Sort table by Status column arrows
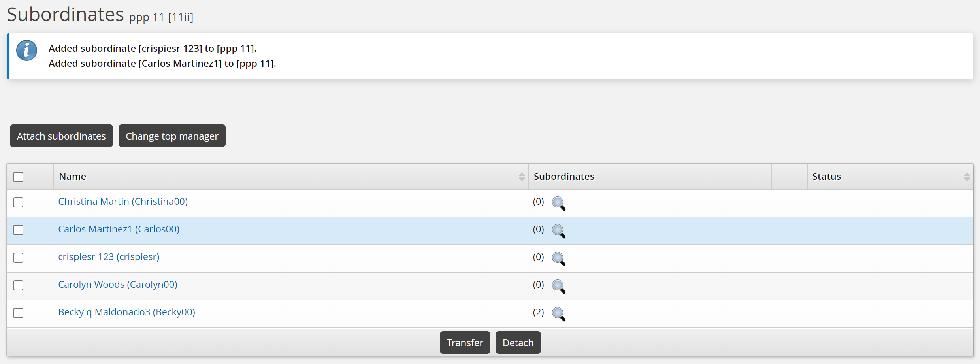980x364 pixels. tap(967, 177)
